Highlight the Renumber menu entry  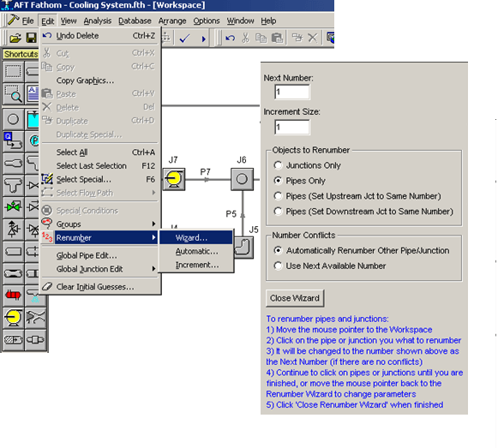click(x=99, y=238)
